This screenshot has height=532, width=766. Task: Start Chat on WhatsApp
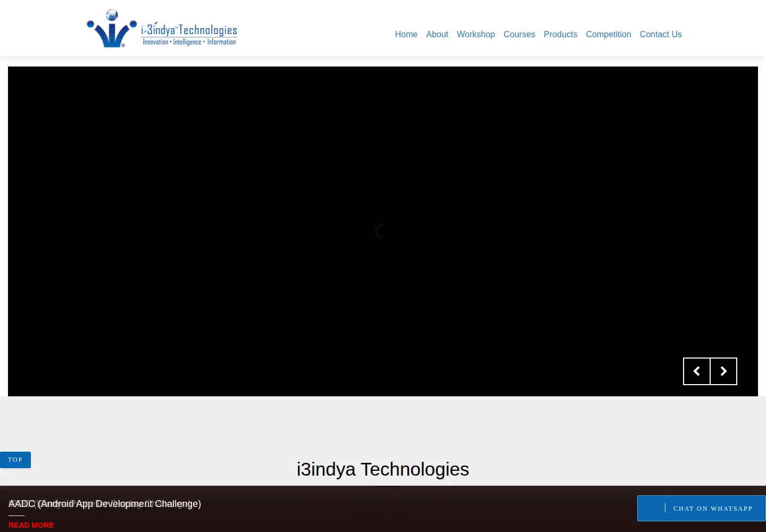click(x=702, y=508)
